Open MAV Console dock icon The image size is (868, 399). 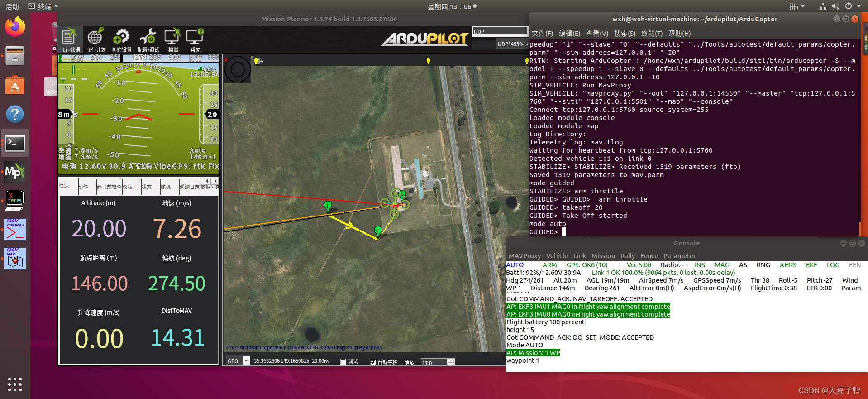pyautogui.click(x=15, y=230)
